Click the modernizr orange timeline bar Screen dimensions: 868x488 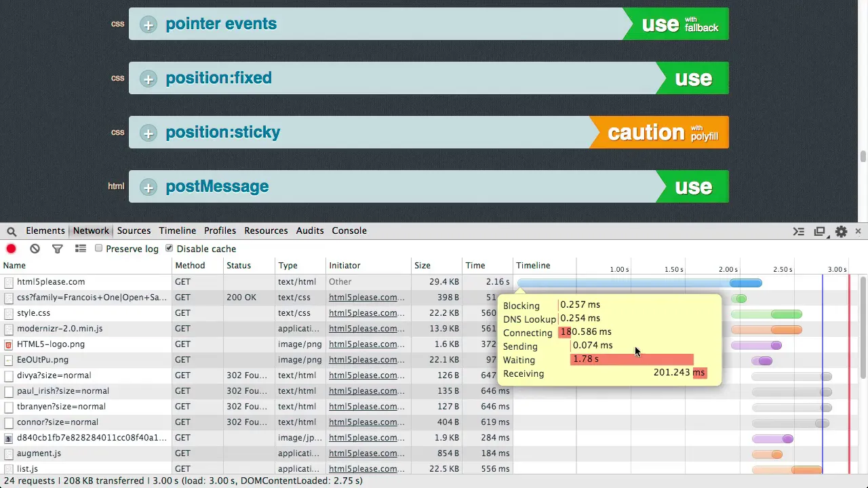766,330
